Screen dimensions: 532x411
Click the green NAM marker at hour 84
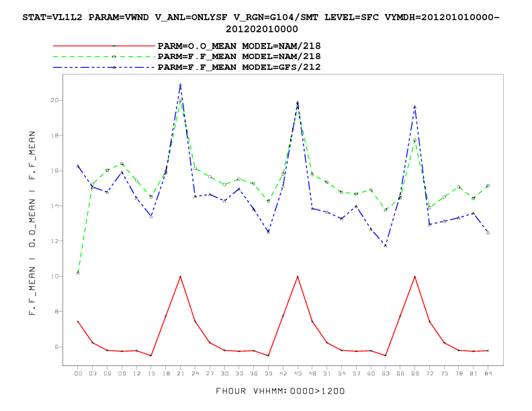(x=488, y=186)
